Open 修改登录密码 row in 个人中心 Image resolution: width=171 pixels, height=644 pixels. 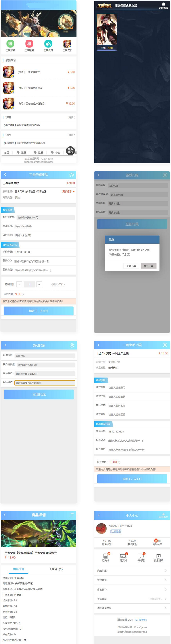132,608
